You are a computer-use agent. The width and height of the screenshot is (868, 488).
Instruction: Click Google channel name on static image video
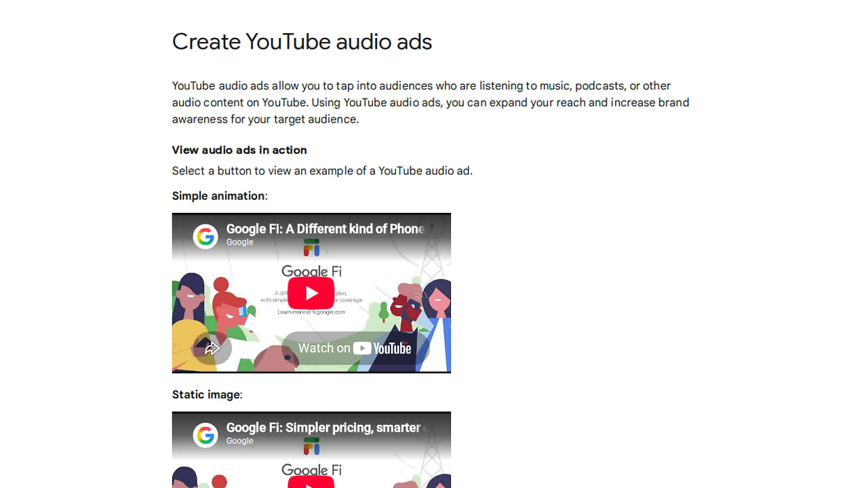point(240,441)
